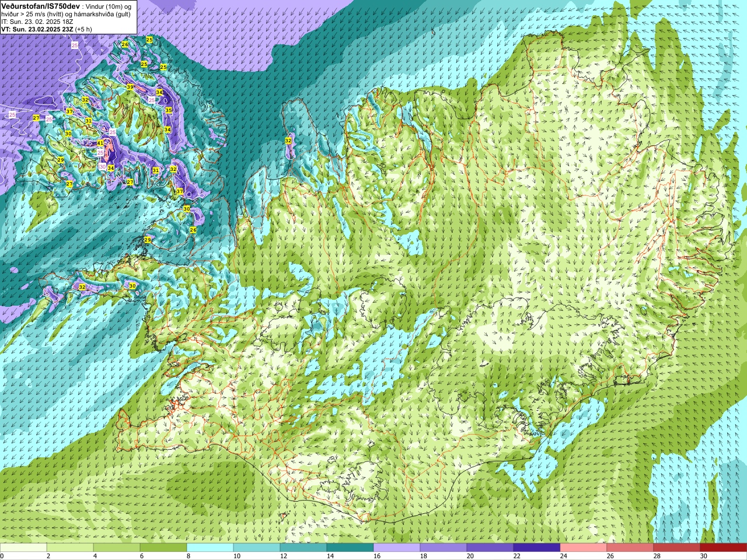
Task: Select the 10–12 m/s turquoise legend swatch
Action: point(257,548)
